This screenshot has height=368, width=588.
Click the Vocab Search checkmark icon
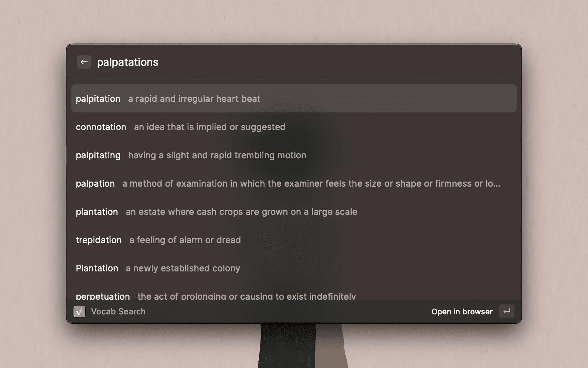(79, 311)
